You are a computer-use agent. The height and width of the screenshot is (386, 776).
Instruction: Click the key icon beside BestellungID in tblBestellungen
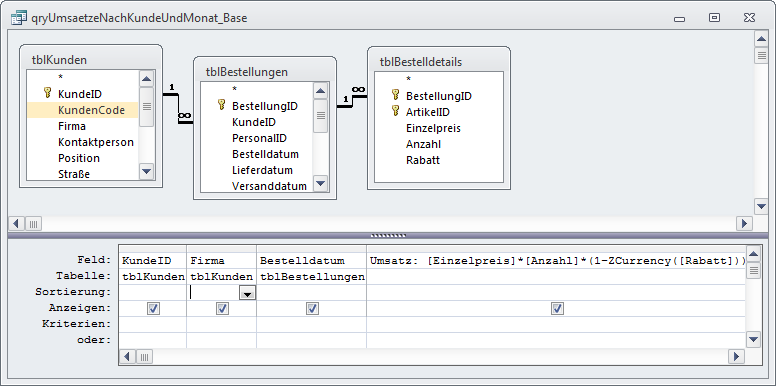222,104
